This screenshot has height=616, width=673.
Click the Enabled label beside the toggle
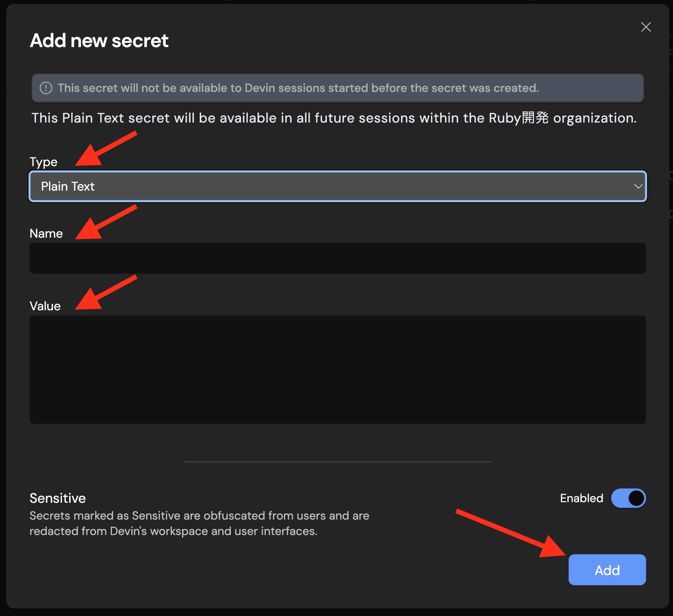point(581,498)
